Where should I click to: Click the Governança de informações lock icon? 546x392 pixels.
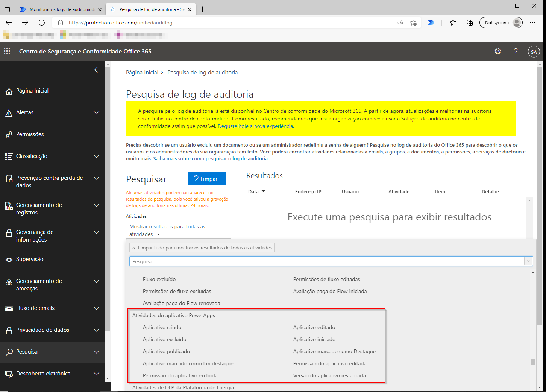(x=9, y=233)
